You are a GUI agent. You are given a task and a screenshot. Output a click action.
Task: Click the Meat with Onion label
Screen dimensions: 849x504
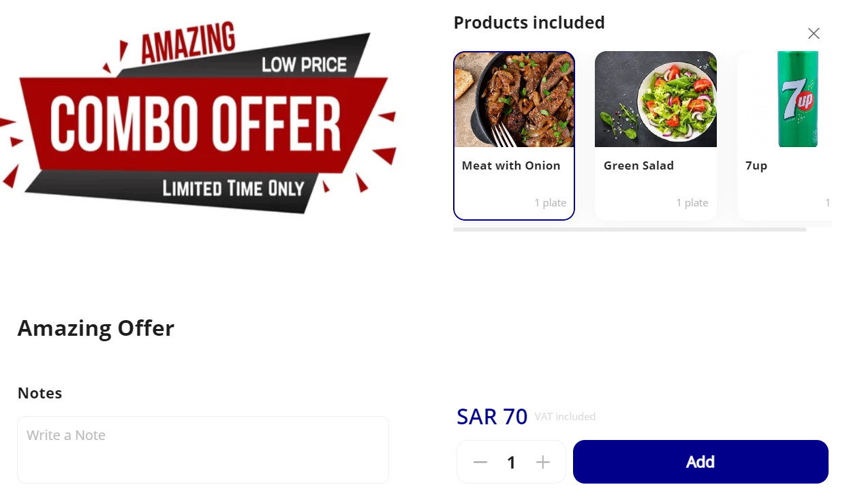[511, 166]
